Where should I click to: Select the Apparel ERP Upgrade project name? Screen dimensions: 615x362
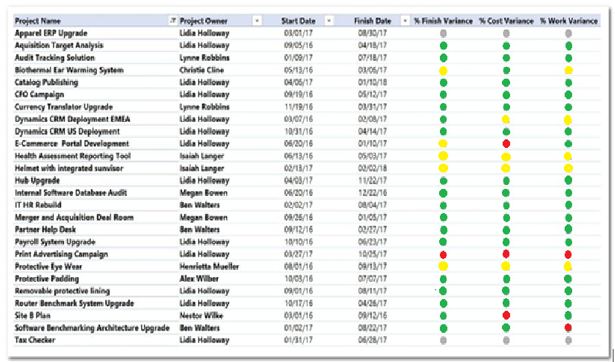(x=51, y=33)
